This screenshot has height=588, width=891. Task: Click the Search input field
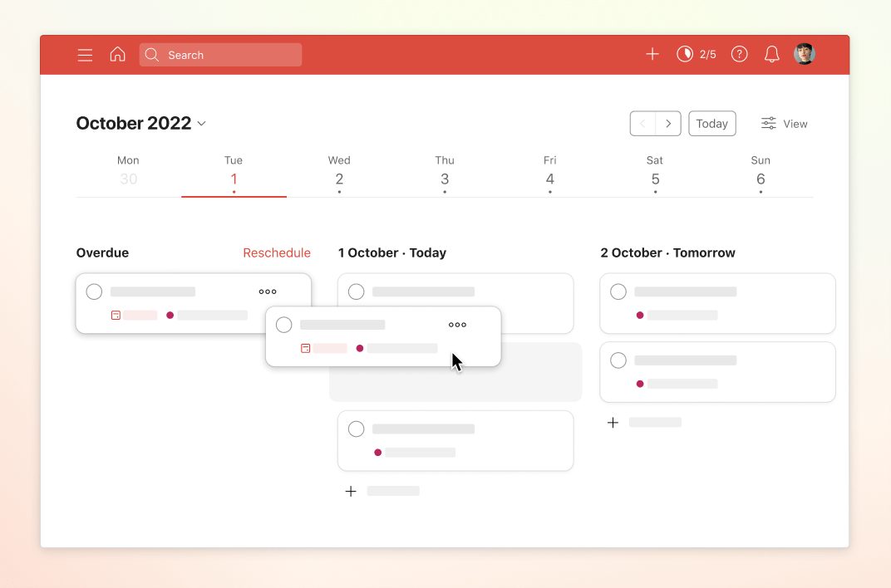pyautogui.click(x=220, y=55)
